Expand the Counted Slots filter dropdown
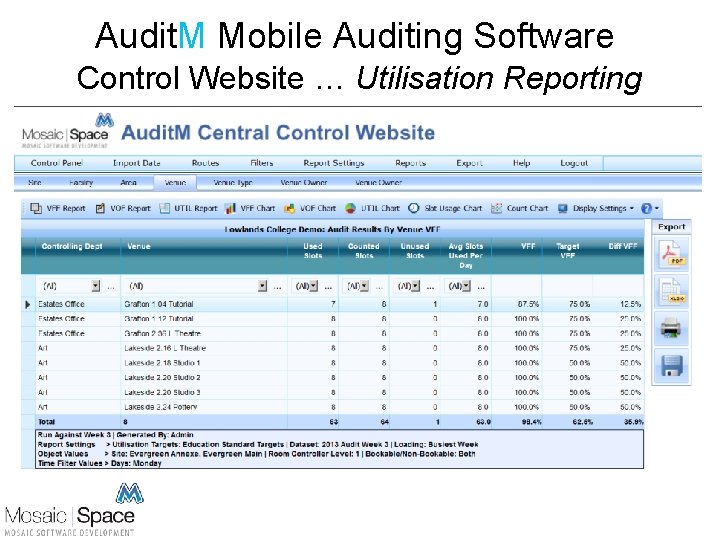This screenshot has width=720, height=540. click(x=364, y=286)
